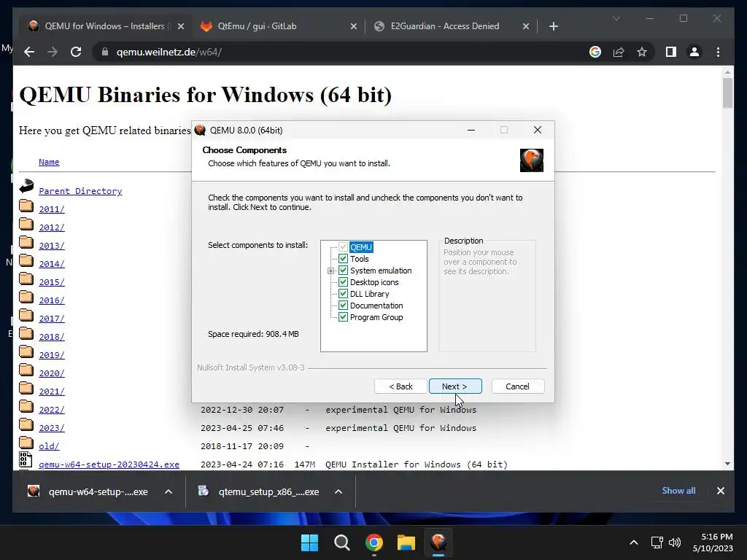This screenshot has height=560, width=747.
Task: Open the Share this page icon
Action: click(619, 52)
